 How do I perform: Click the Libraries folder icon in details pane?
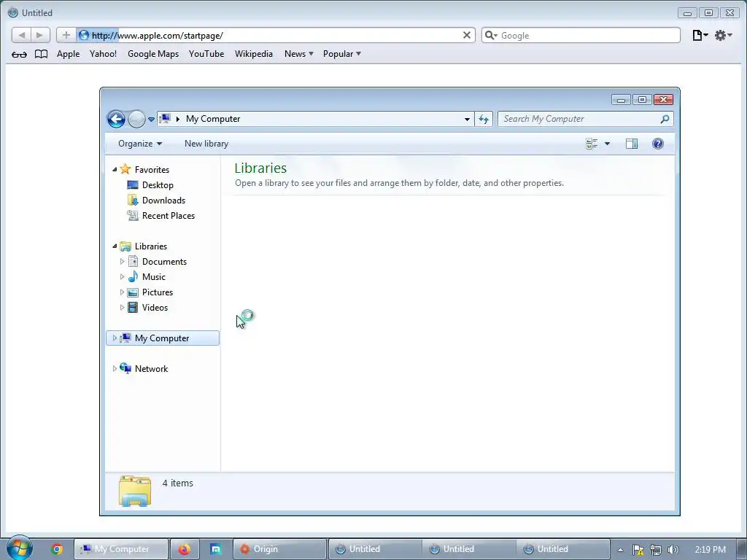pos(135,491)
